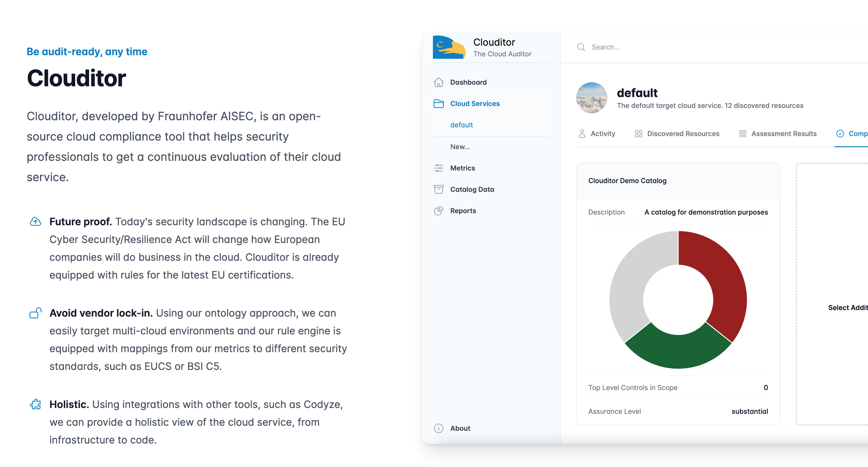Choose New... under Cloud Services
868x467 pixels.
tap(460, 147)
